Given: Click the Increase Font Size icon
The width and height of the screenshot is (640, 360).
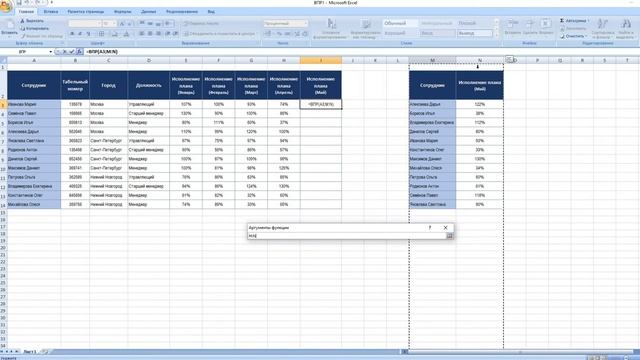Looking at the screenshot, I should tap(122, 24).
